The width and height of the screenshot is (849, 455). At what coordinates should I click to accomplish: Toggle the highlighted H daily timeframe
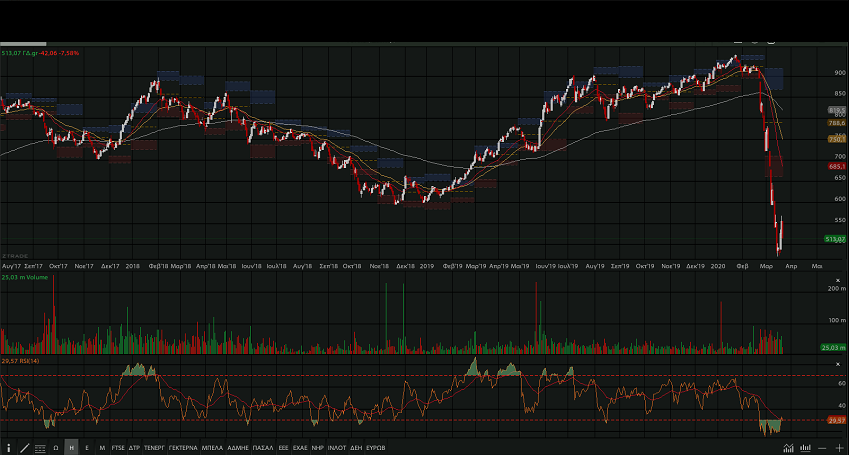coord(71,447)
